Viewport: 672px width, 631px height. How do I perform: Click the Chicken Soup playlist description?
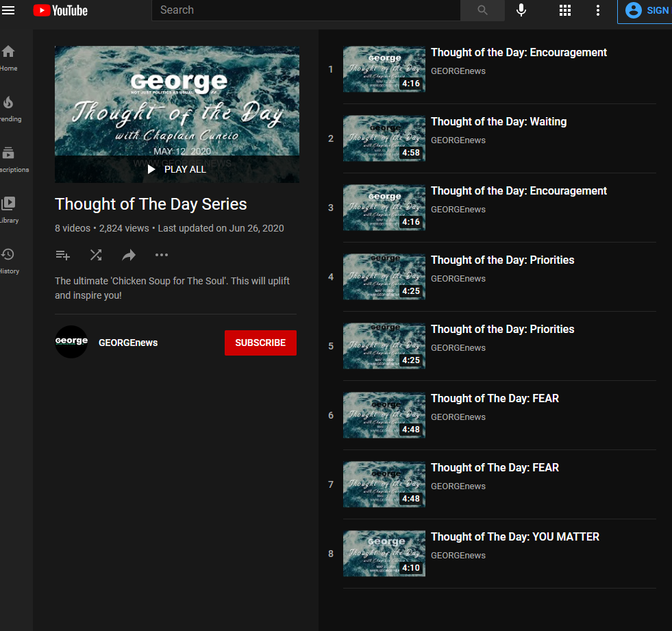point(173,288)
